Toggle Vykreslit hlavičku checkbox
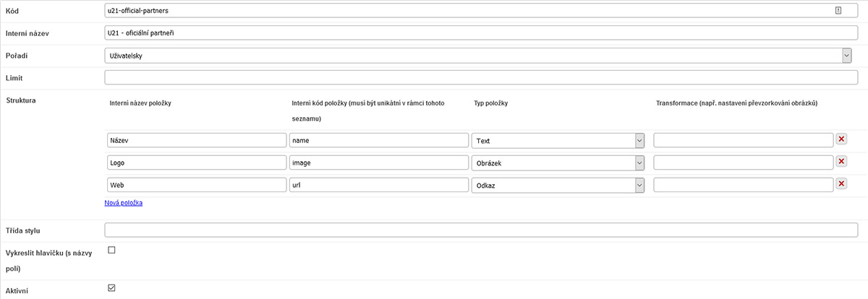Viewport: 868px width, 299px height. click(x=111, y=250)
